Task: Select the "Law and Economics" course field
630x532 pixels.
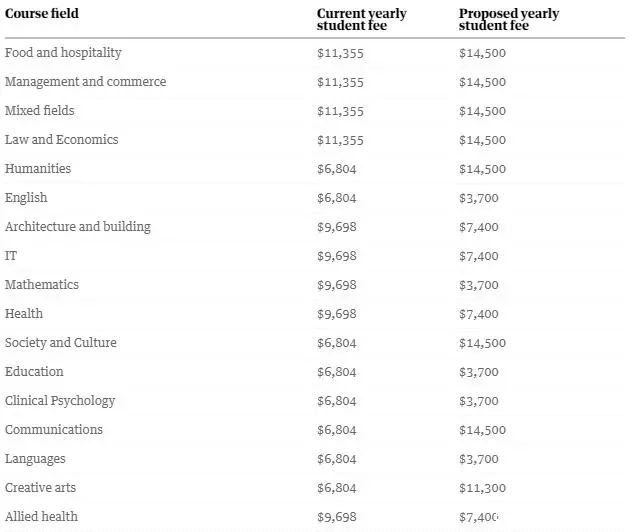Action: click(x=61, y=139)
